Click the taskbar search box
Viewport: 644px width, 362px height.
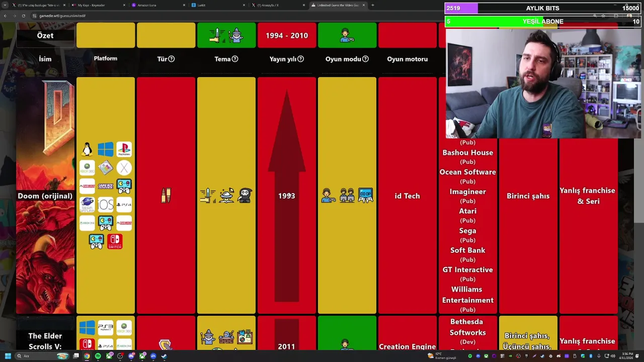[42, 356]
